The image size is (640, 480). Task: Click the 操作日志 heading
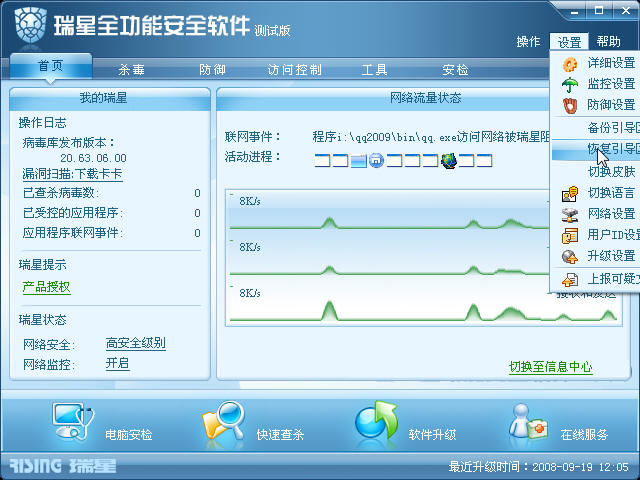pos(42,123)
